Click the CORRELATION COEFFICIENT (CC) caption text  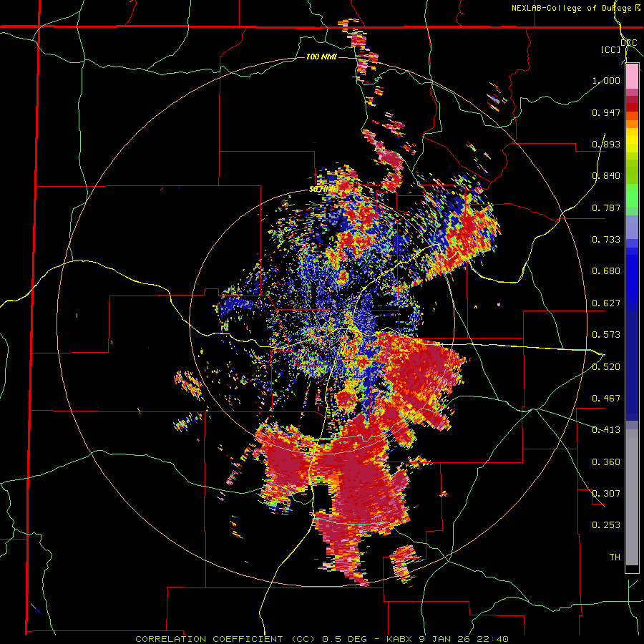click(x=226, y=639)
